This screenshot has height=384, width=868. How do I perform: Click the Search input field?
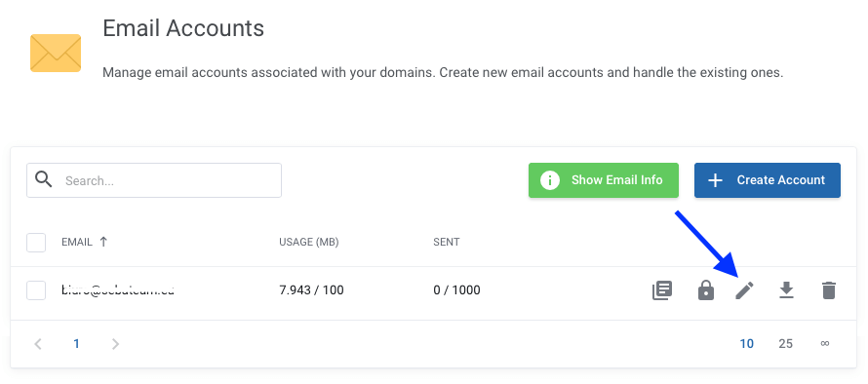click(154, 180)
